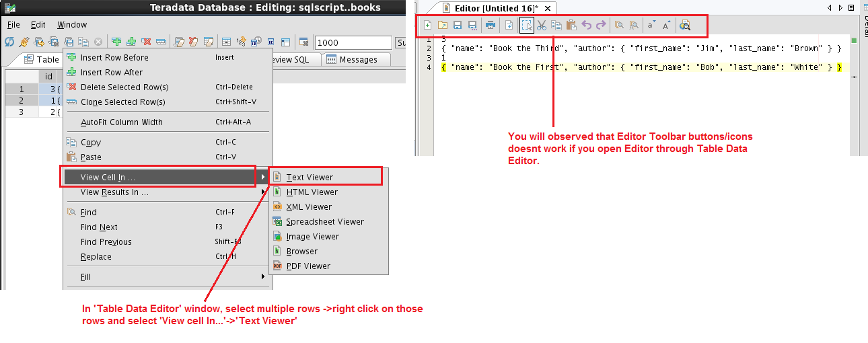Click the green Insert Row After toolbar icon

pos(131,42)
